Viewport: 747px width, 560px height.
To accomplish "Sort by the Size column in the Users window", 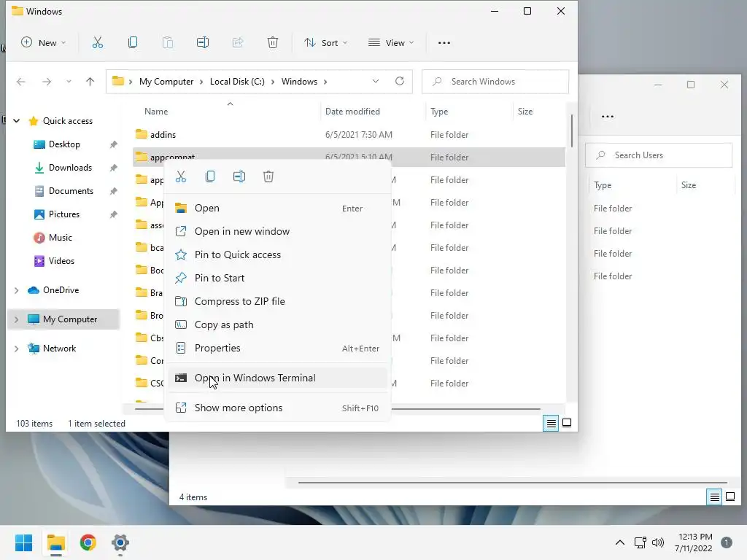I will (689, 185).
